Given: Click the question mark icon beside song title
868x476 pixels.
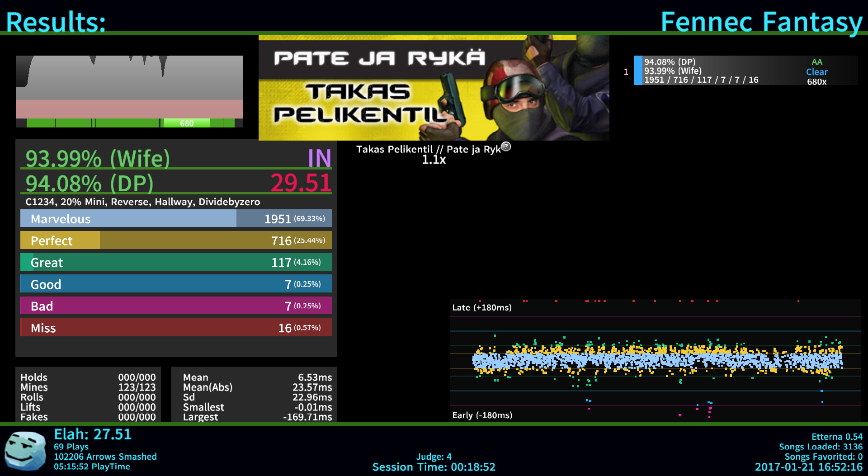Looking at the screenshot, I should coord(506,146).
